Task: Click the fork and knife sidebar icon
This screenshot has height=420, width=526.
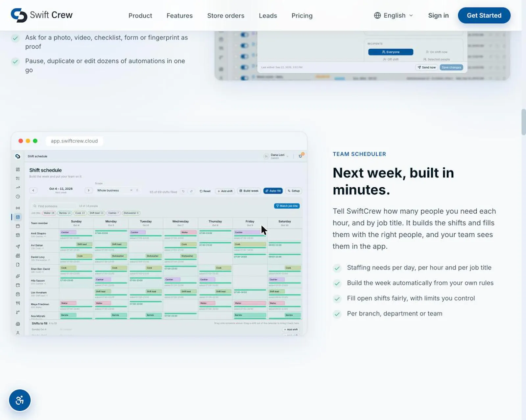Action: coord(18,303)
